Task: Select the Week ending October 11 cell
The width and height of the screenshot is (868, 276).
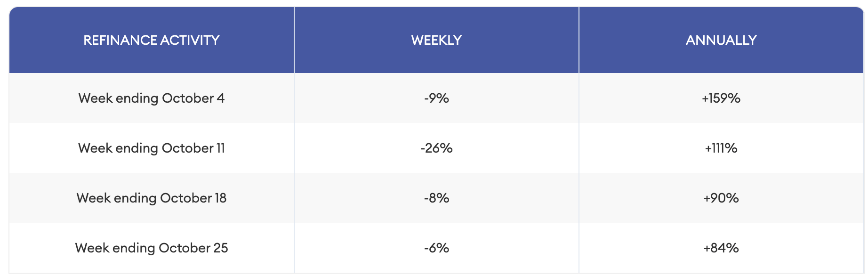Action: [x=152, y=148]
